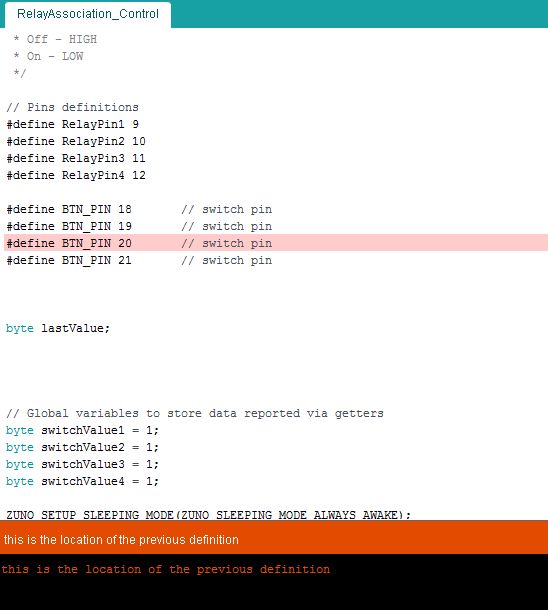Click the ZUNO_SETUP_SLEEPING_MODE macro line
Viewport: 548px width, 610px height.
coord(208,515)
